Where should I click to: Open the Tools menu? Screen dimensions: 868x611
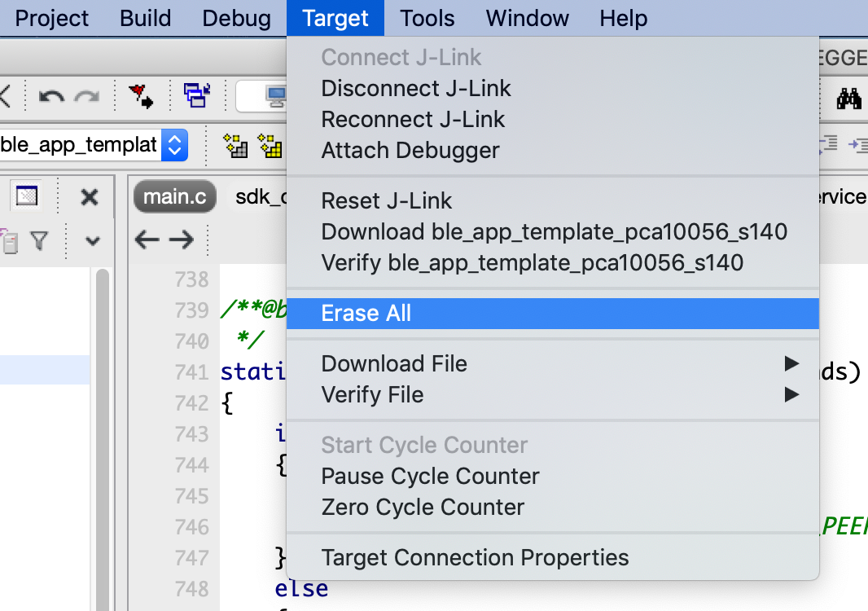click(427, 18)
